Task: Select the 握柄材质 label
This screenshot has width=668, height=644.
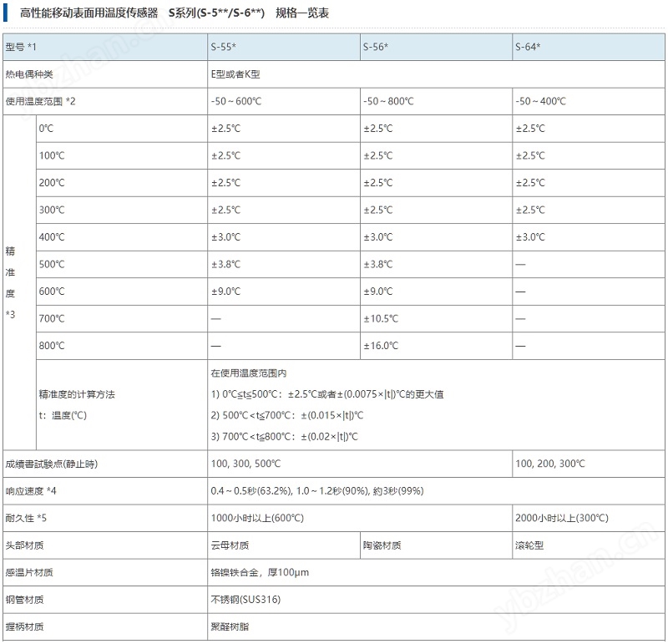Action: (x=24, y=627)
